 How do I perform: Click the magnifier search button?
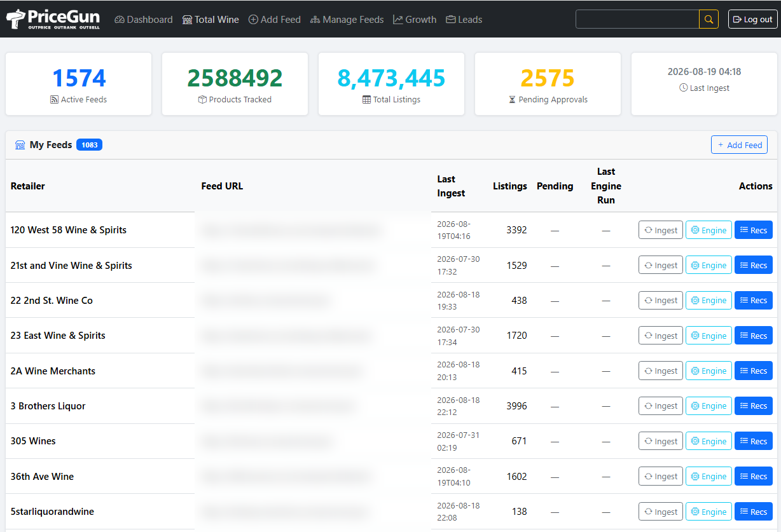(708, 19)
